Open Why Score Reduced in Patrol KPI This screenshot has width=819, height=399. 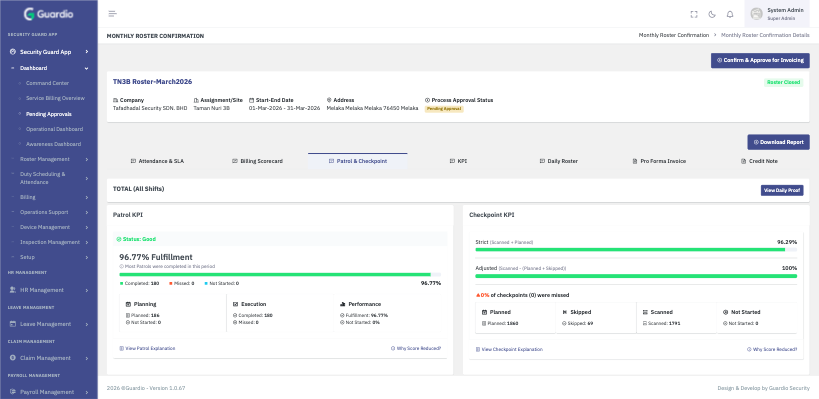click(x=416, y=348)
